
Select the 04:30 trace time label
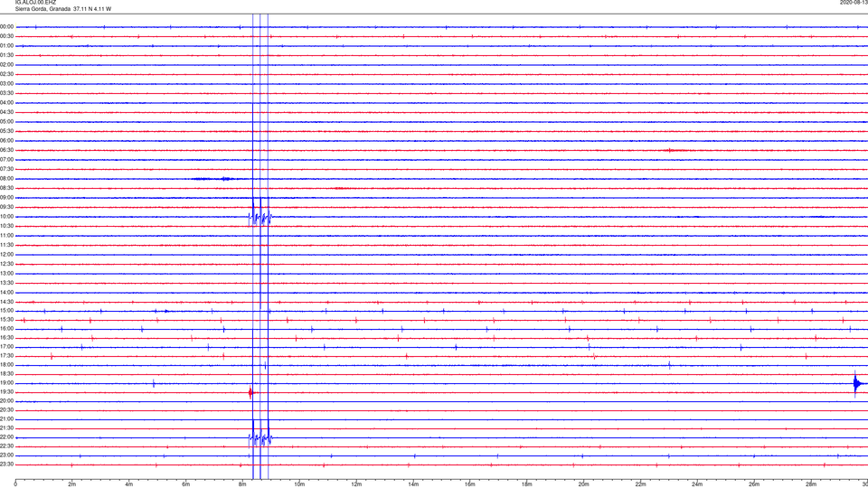pyautogui.click(x=7, y=112)
